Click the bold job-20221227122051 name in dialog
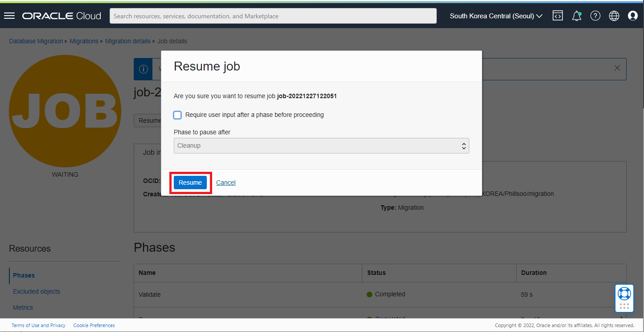This screenshot has height=332, width=644. (307, 96)
